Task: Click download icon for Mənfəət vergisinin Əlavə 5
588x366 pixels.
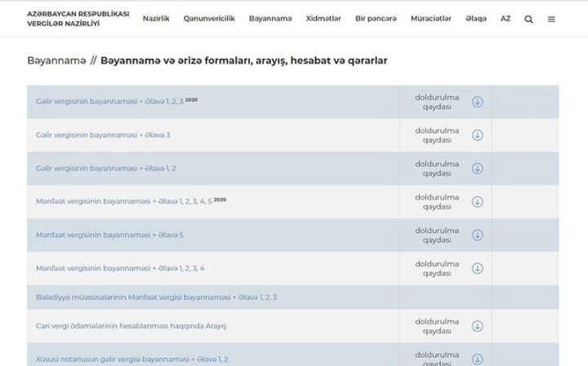Action: pyautogui.click(x=478, y=235)
